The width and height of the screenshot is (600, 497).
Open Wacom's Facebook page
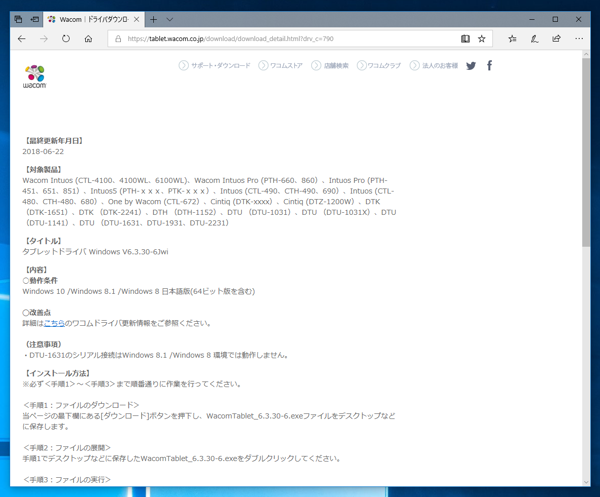click(489, 65)
